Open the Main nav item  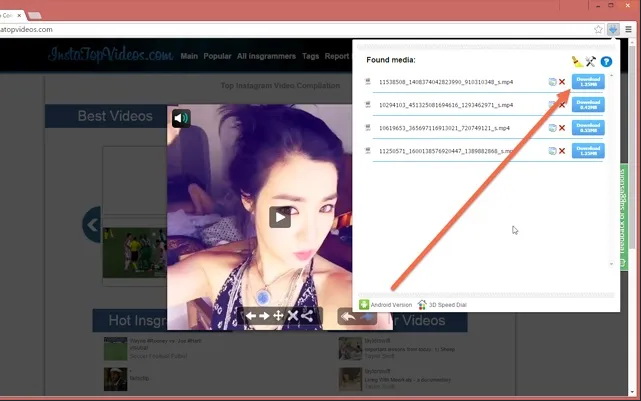pyautogui.click(x=189, y=56)
